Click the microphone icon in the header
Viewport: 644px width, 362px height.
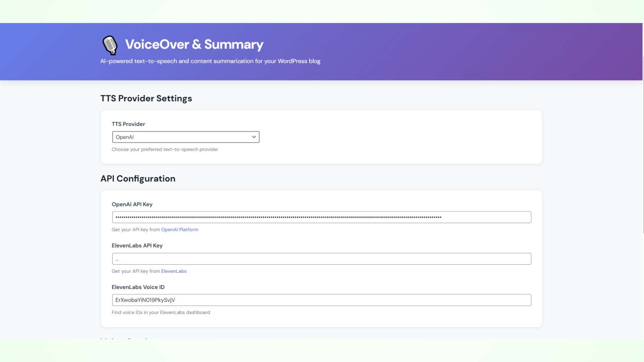(110, 45)
